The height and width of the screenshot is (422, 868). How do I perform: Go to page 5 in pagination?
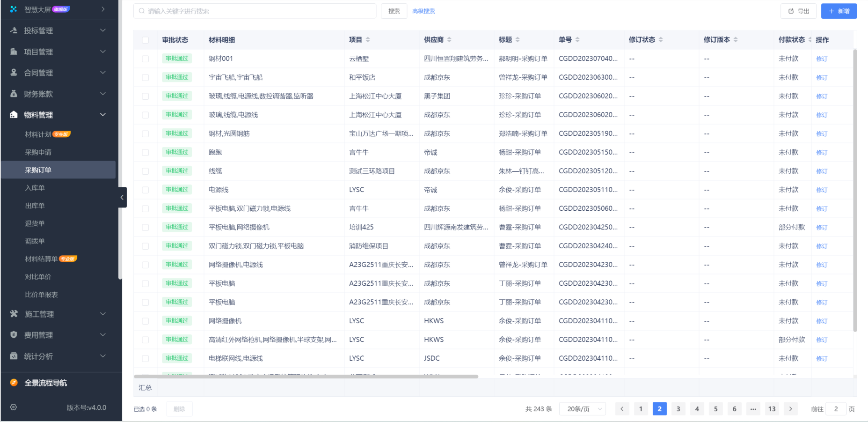pos(715,408)
